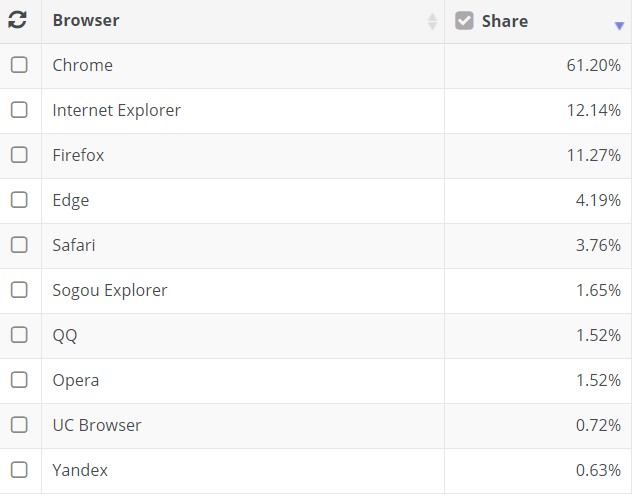Select the Yandex row checkbox
The image size is (634, 497).
[x=19, y=470]
